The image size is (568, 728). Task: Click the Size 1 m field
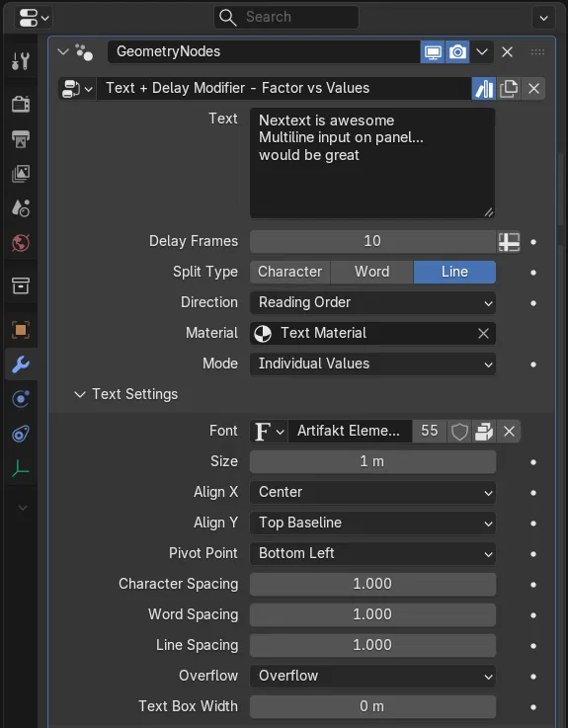click(372, 462)
